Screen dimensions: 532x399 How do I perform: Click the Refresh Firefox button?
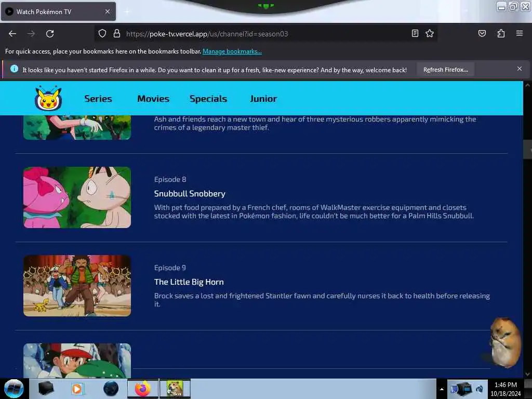click(x=445, y=70)
